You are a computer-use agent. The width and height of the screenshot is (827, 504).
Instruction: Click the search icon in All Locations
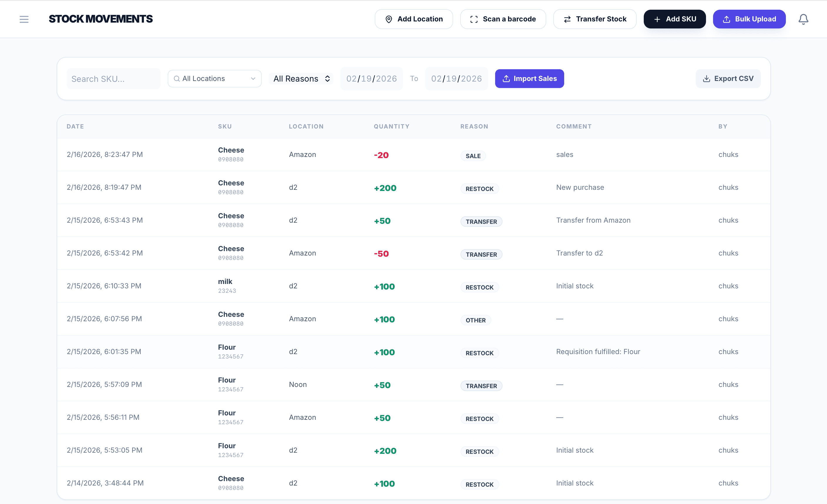point(177,78)
